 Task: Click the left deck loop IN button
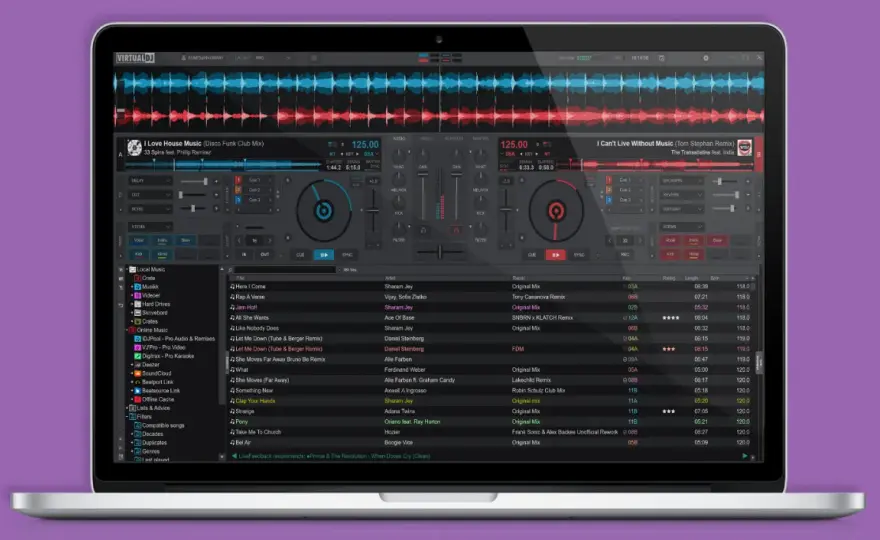244,255
